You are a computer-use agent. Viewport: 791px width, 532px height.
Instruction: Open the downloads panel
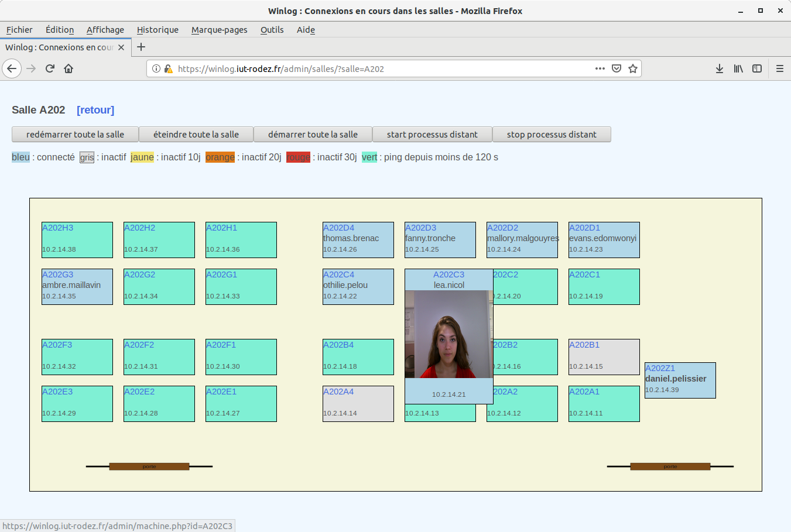(x=720, y=68)
